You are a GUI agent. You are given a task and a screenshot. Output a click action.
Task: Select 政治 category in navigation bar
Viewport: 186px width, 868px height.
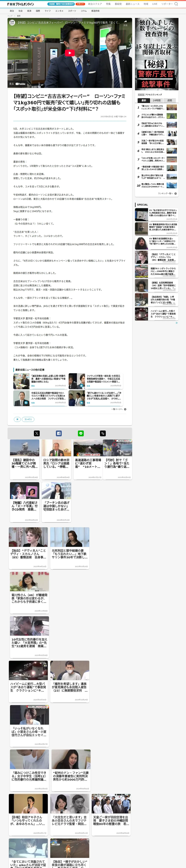(12, 11)
